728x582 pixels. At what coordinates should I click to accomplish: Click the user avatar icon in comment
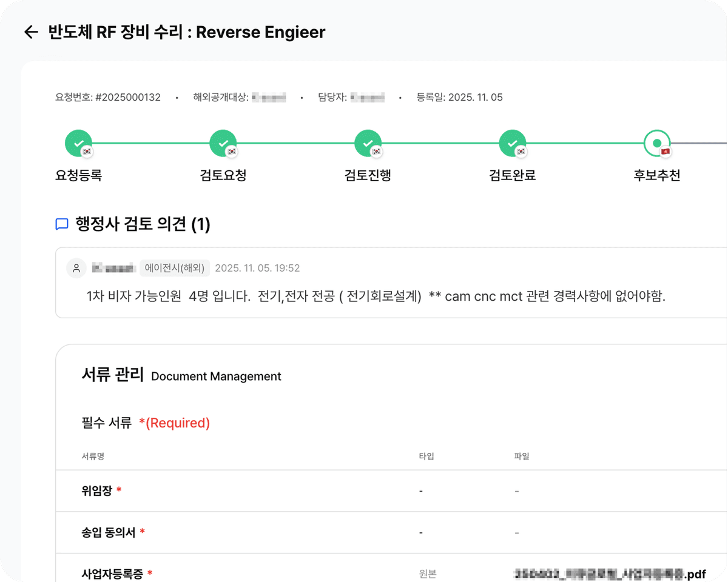click(x=76, y=268)
